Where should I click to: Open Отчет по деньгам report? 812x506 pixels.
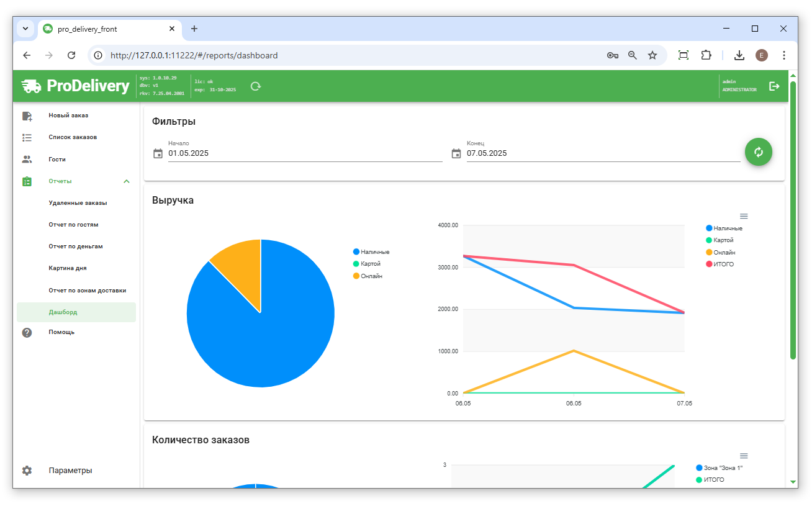76,246
